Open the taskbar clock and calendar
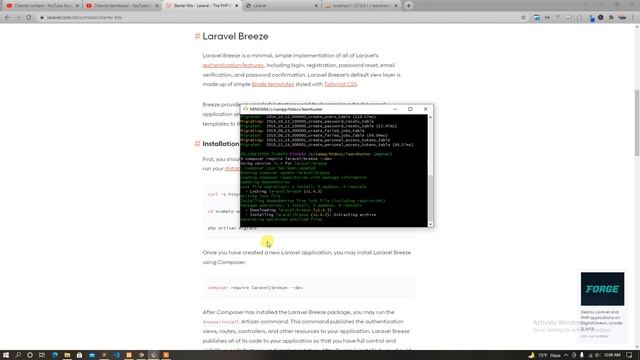 coord(612,355)
